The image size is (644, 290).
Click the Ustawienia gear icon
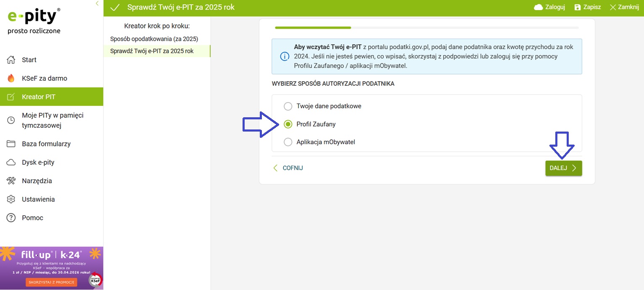click(11, 199)
